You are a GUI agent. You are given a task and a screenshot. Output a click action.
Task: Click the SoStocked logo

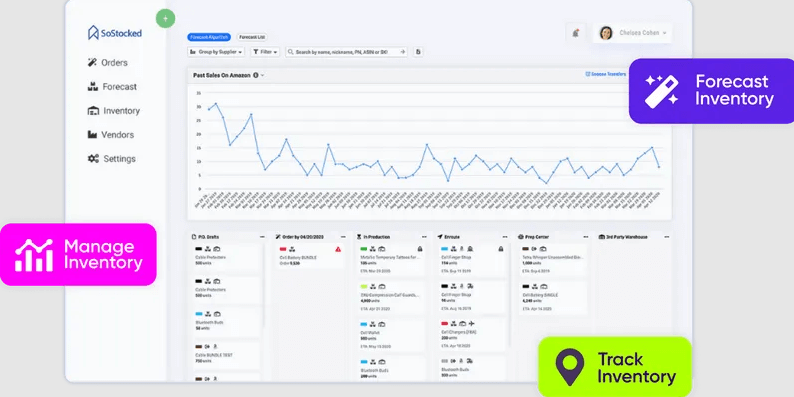pos(114,33)
